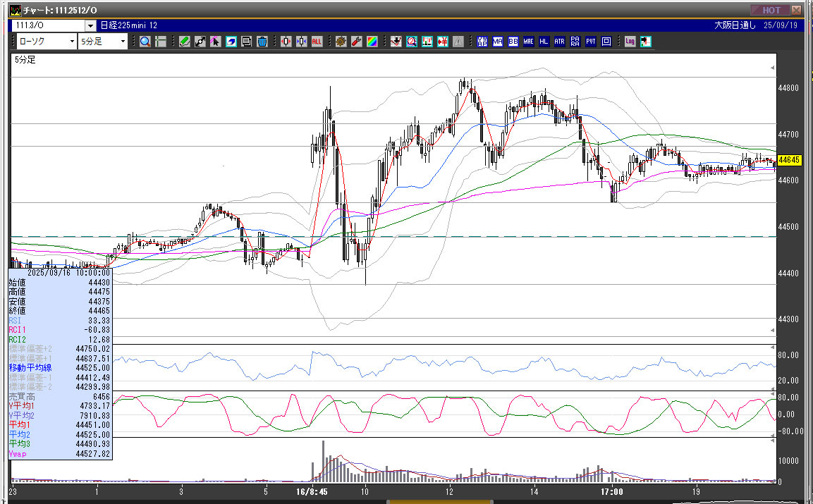Click the magnifier zoom tool icon

coord(145,42)
